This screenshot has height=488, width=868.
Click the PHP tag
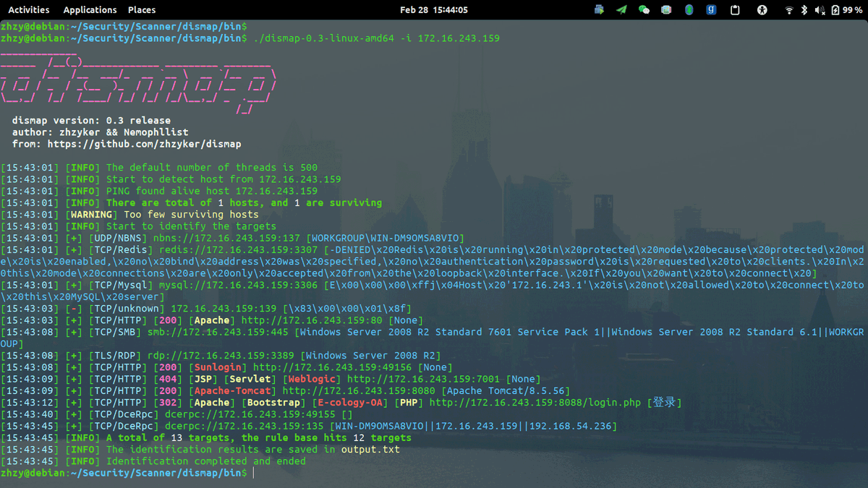[409, 403]
